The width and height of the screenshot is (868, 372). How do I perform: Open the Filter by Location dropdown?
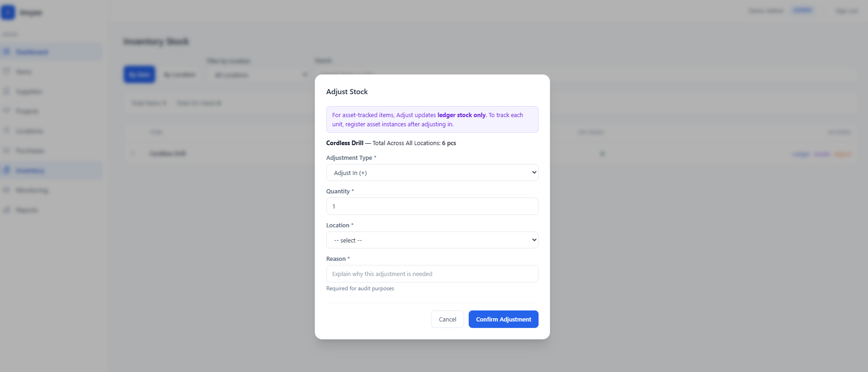click(x=257, y=75)
